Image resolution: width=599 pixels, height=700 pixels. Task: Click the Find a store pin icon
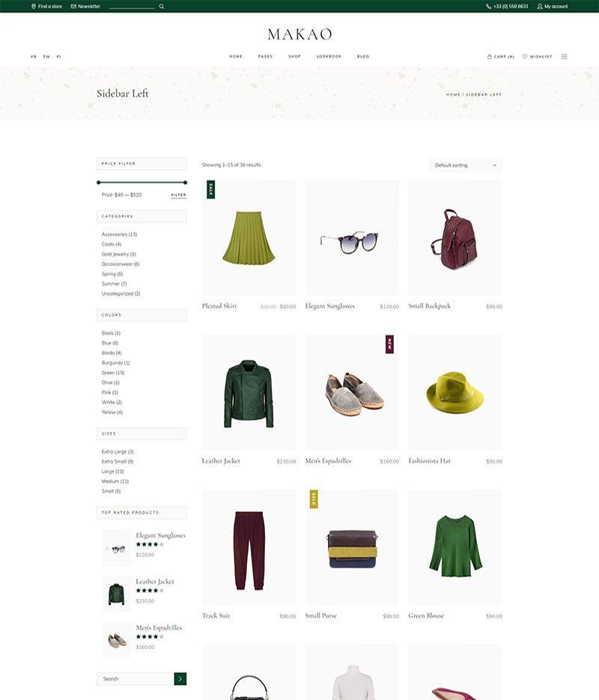[34, 6]
